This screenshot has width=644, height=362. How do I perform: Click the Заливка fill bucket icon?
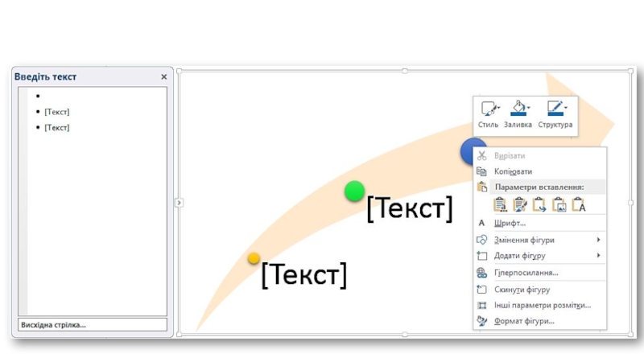tap(518, 109)
